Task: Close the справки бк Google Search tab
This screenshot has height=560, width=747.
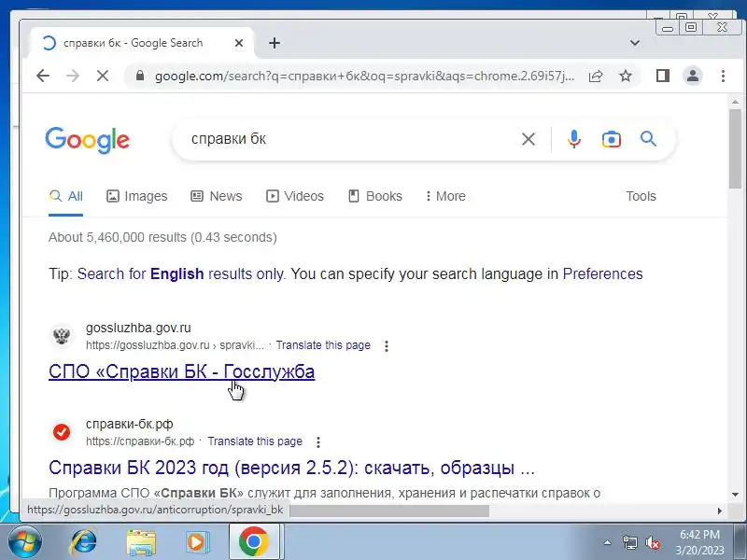Action: (x=239, y=43)
